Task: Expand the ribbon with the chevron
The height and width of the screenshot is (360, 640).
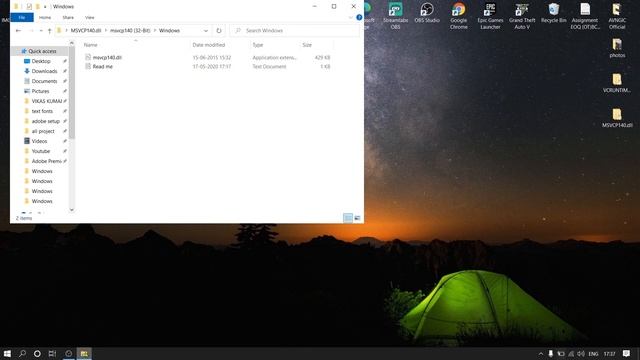Action: tap(351, 17)
